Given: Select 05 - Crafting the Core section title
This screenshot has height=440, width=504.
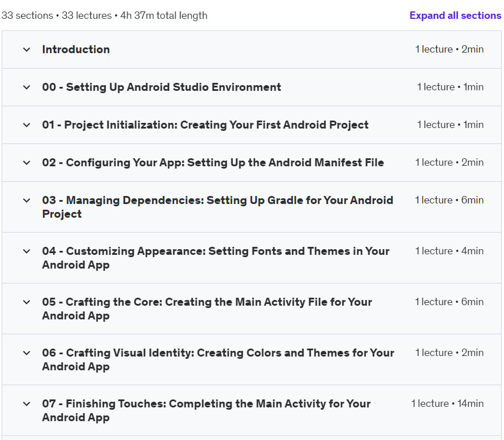Looking at the screenshot, I should (207, 309).
